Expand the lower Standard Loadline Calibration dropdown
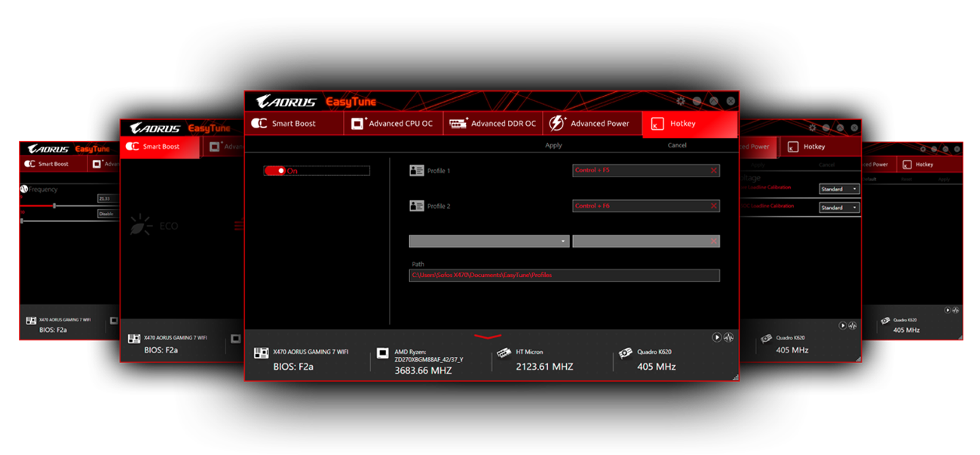The height and width of the screenshot is (455, 980). click(839, 208)
